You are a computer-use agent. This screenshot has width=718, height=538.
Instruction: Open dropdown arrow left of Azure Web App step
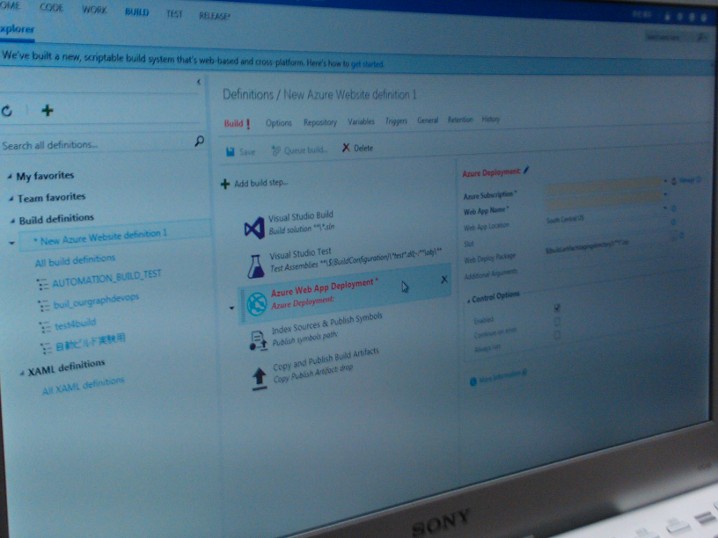pyautogui.click(x=232, y=308)
